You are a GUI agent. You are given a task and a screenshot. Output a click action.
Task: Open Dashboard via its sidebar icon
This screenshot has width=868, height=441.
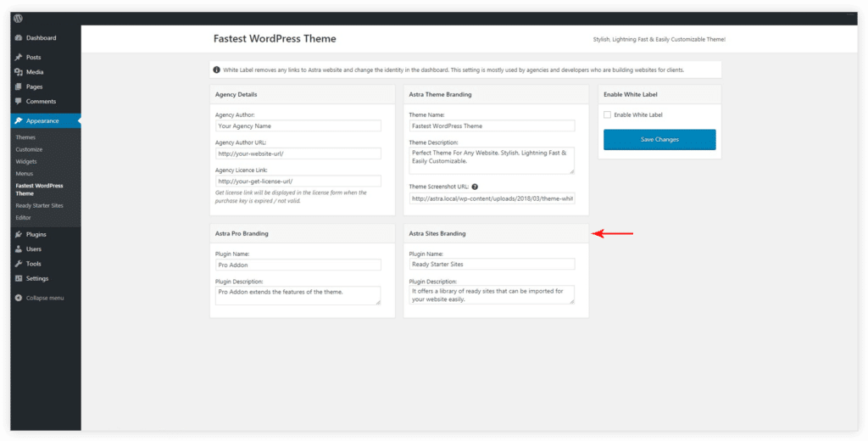pos(19,38)
